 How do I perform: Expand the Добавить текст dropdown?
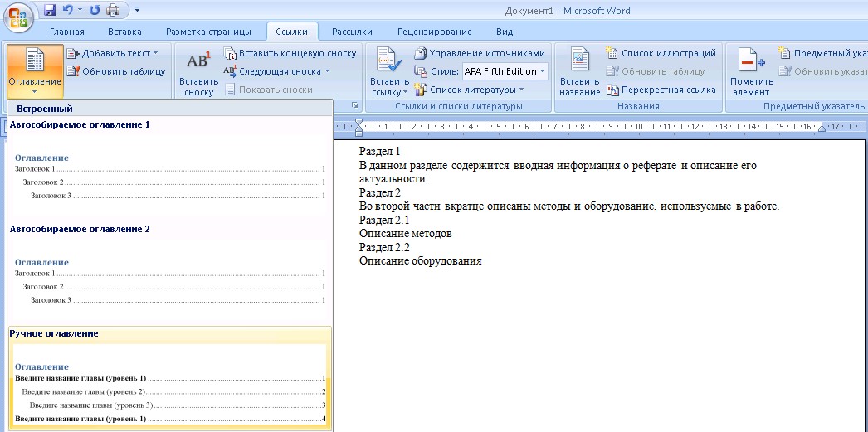pyautogui.click(x=155, y=53)
